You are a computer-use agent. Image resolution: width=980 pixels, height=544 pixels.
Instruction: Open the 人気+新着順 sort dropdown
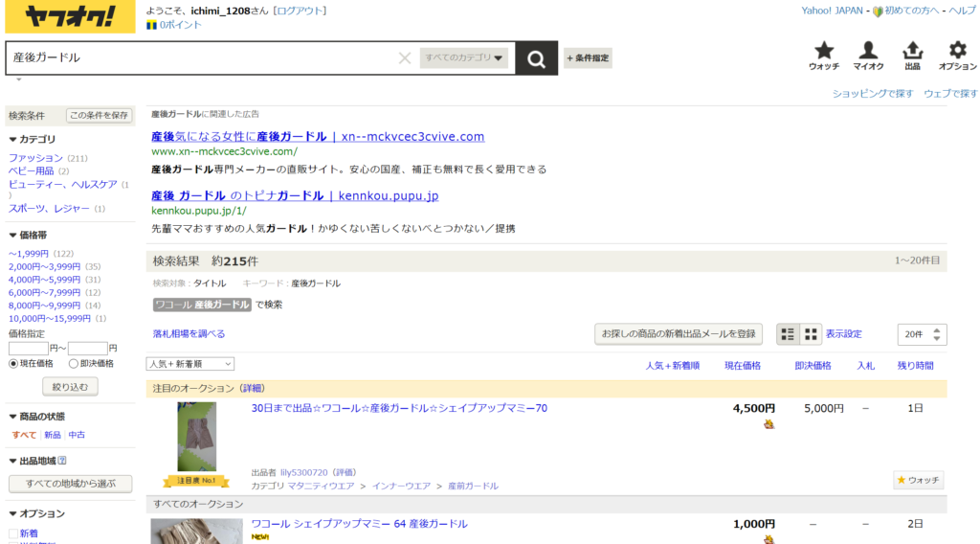190,364
